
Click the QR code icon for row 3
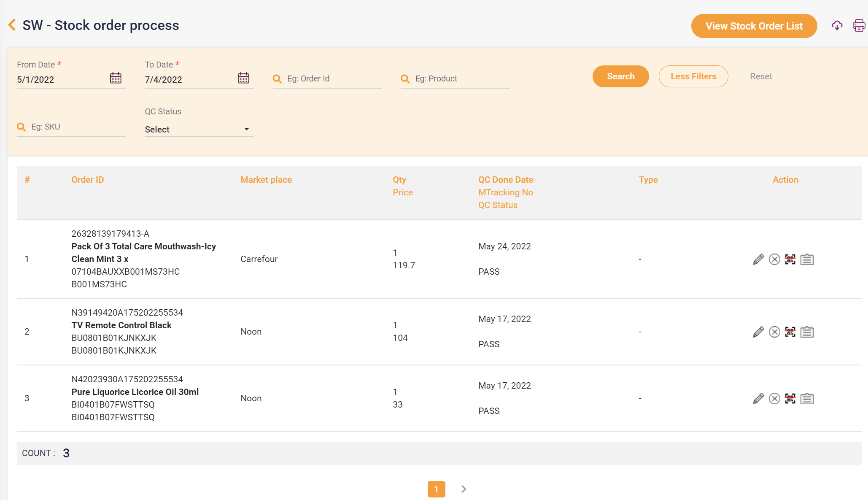pyautogui.click(x=790, y=398)
